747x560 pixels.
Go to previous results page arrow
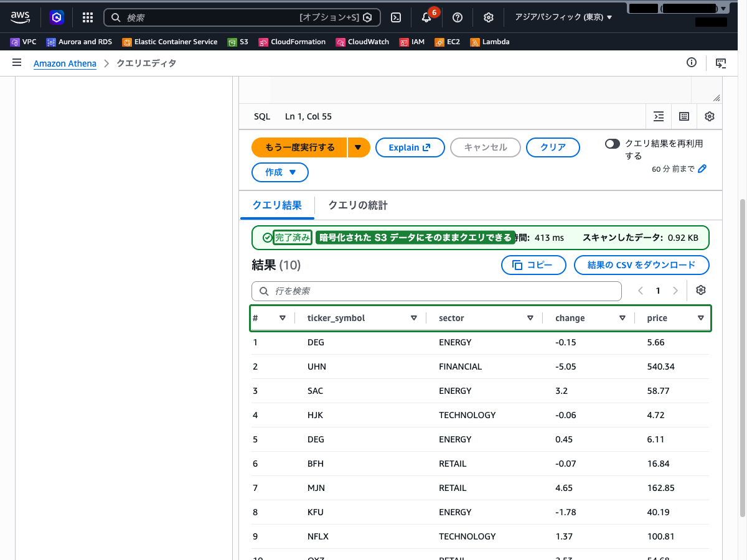click(641, 291)
